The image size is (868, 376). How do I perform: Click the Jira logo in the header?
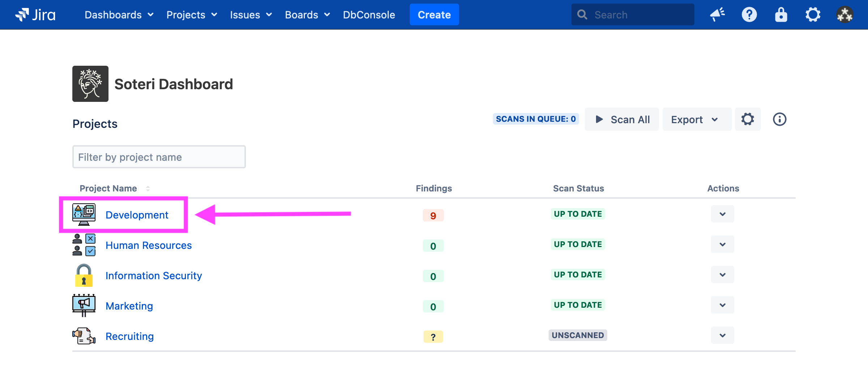(x=35, y=15)
